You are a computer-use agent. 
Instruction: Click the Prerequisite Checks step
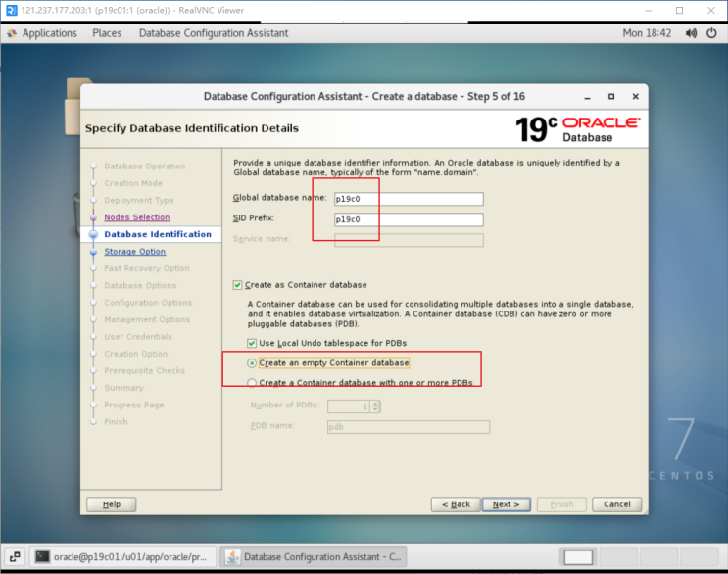coord(144,371)
